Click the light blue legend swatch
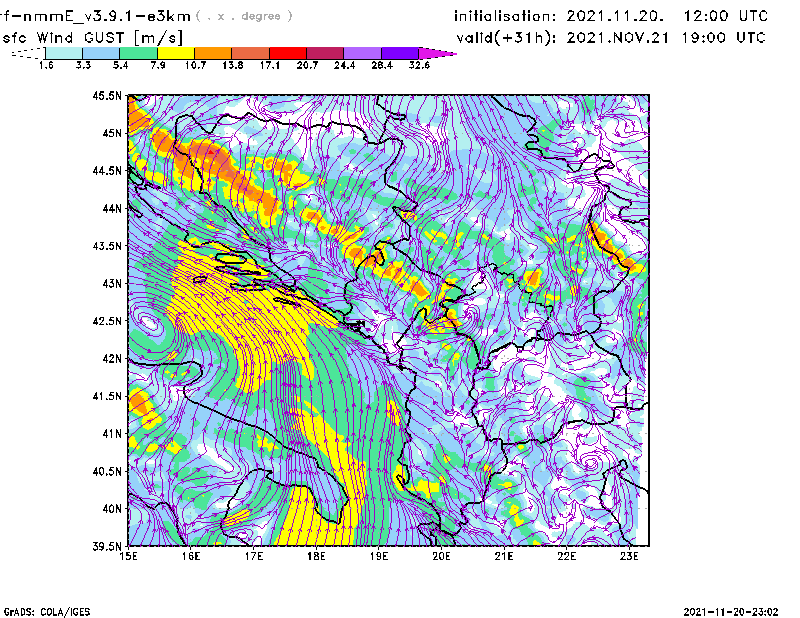This screenshot has height=618, width=800. [x=101, y=53]
